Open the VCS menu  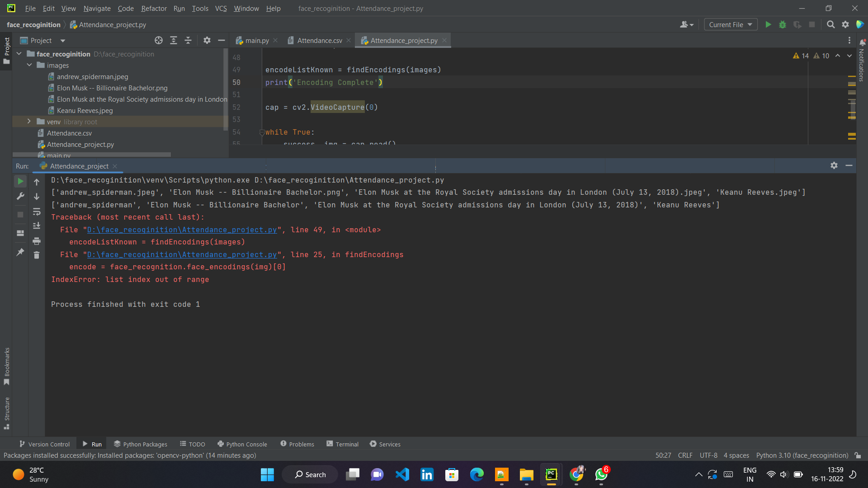point(221,8)
